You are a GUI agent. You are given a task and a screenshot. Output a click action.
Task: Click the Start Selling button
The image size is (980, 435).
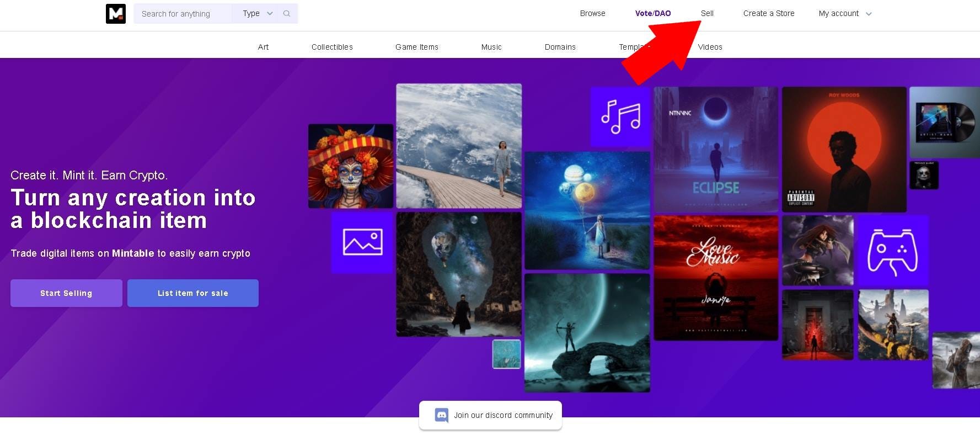tap(66, 293)
